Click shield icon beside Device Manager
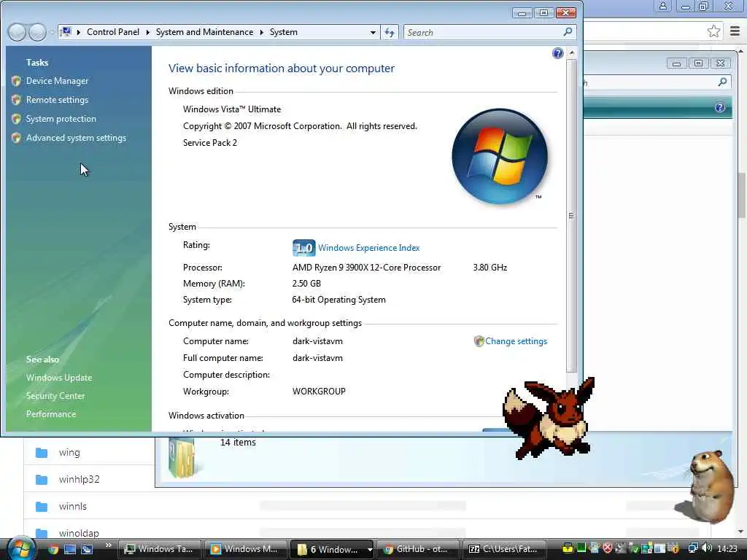This screenshot has height=560, width=747. [16, 81]
